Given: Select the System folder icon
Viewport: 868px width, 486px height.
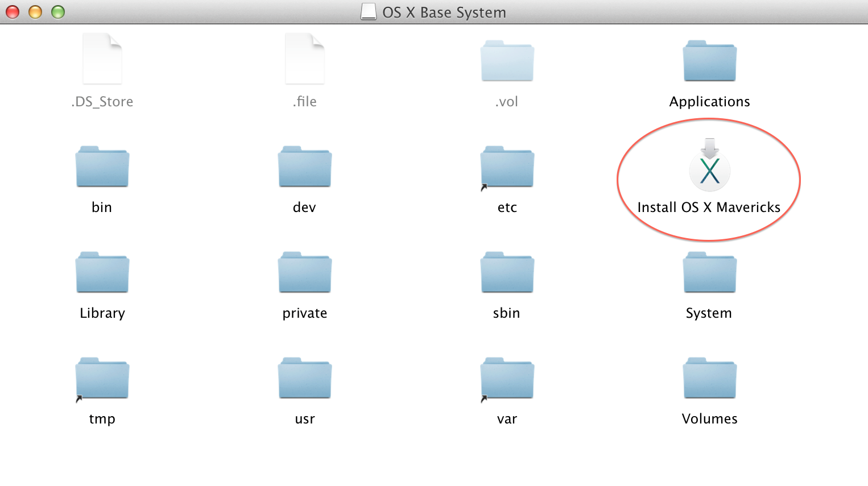Looking at the screenshot, I should [710, 272].
